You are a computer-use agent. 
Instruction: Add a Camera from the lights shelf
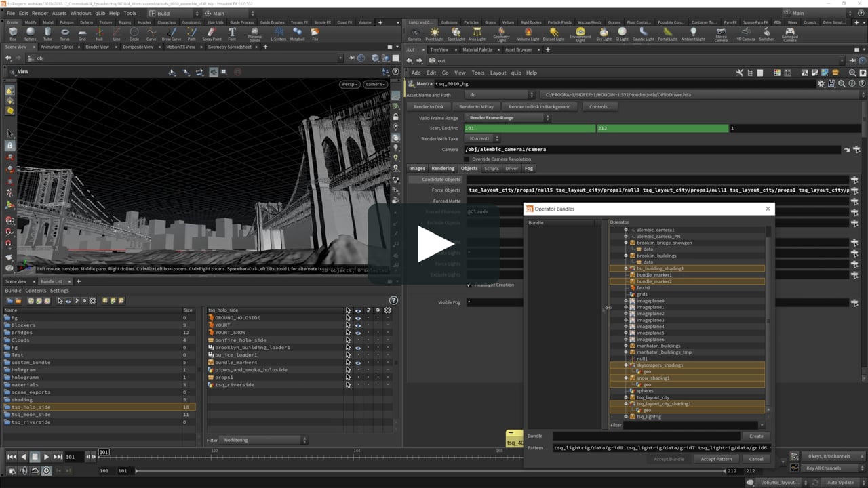pyautogui.click(x=414, y=34)
